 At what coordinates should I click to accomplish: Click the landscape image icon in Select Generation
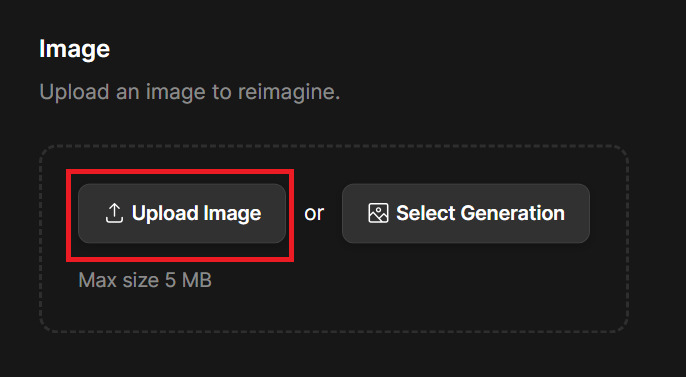pos(378,213)
